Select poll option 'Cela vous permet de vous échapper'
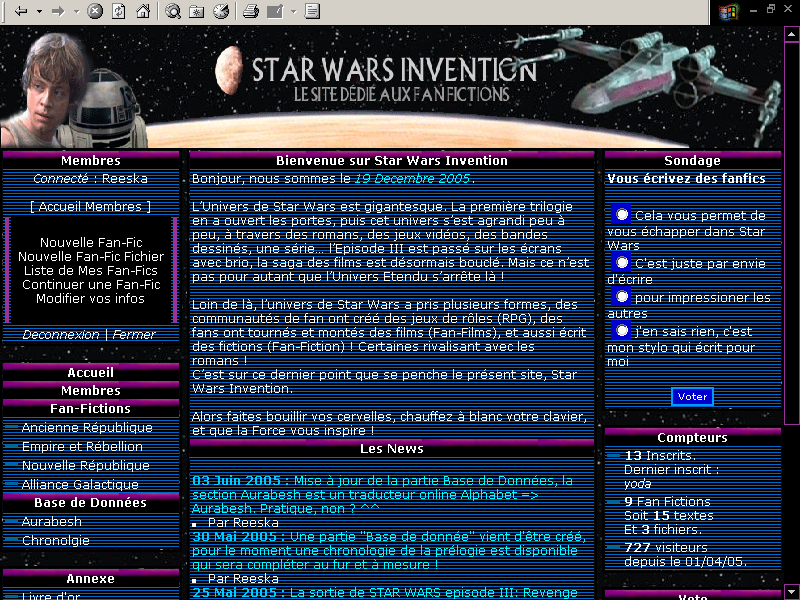 coord(621,215)
